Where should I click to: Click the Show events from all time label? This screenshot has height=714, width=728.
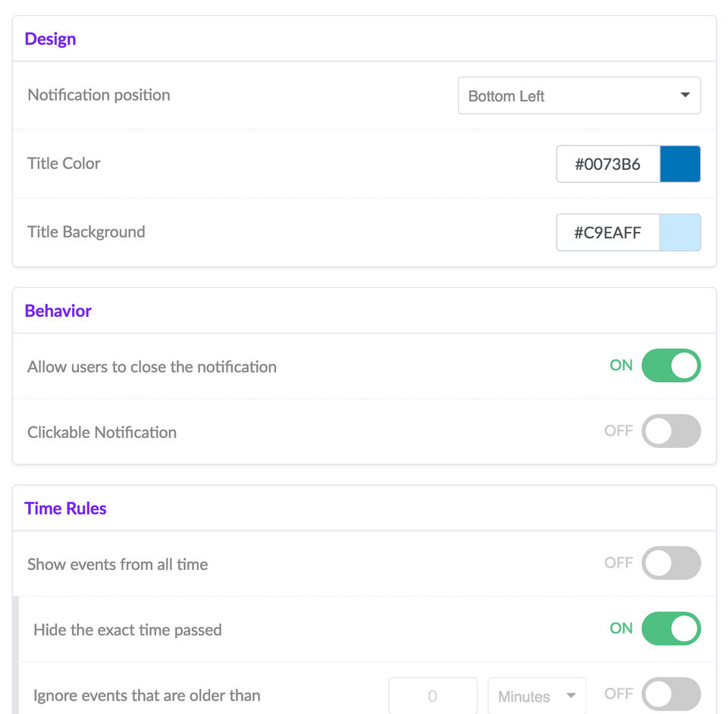(x=118, y=564)
